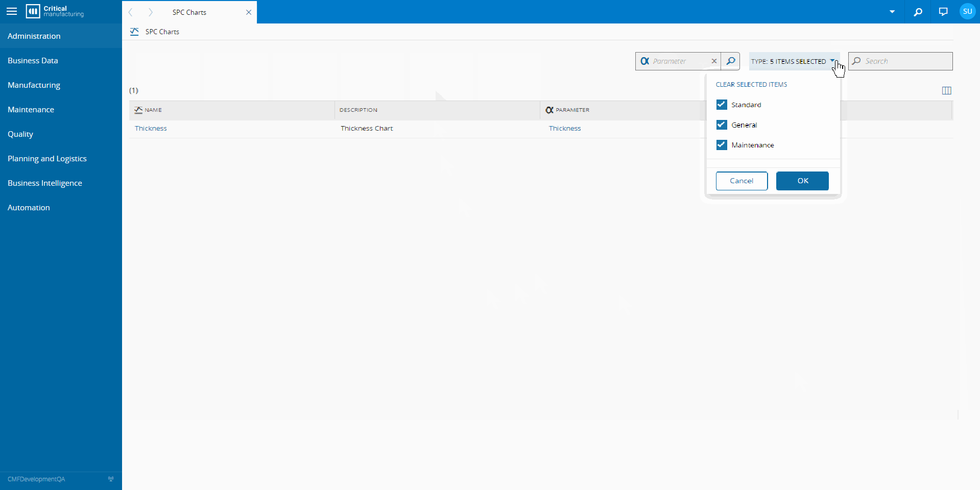
Task: Select Business Intelligence in sidebar
Action: pos(45,183)
